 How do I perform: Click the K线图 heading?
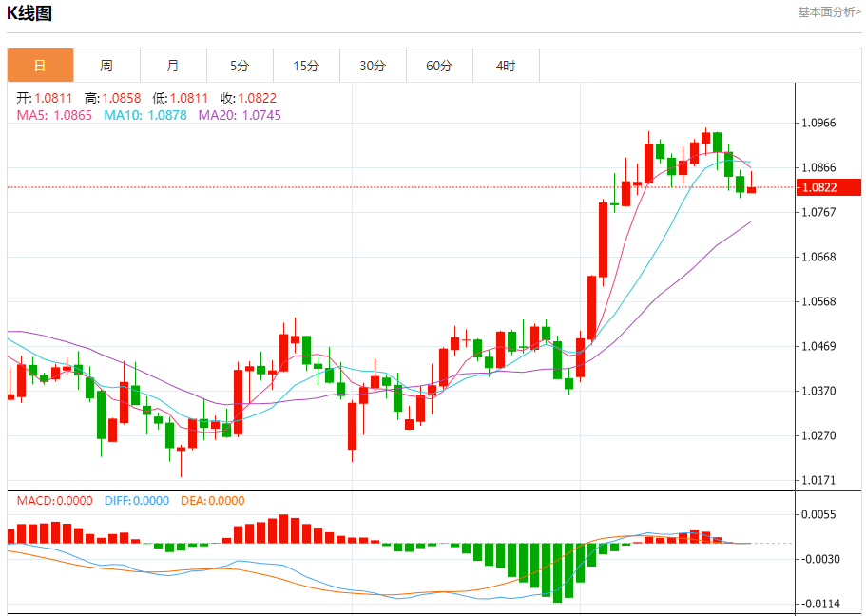tap(29, 13)
